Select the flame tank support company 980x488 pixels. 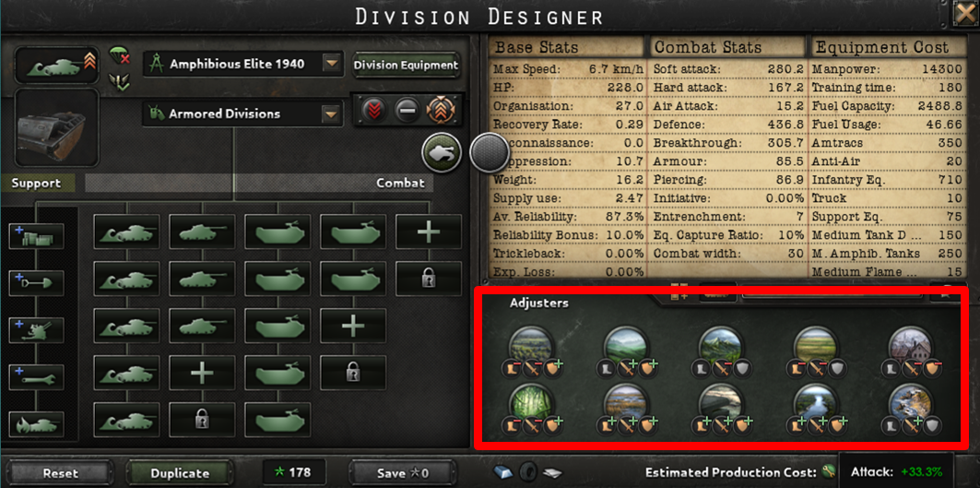[36, 425]
